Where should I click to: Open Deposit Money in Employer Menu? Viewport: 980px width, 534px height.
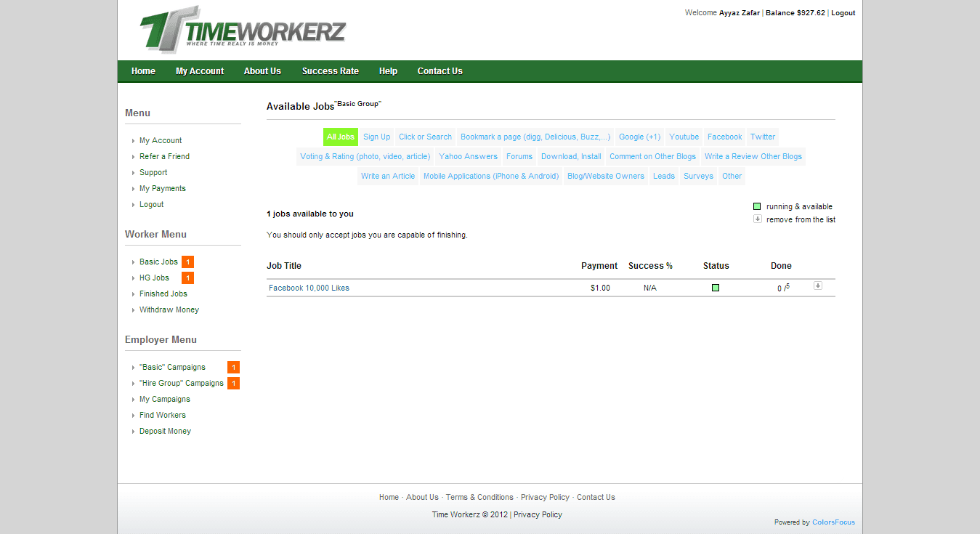click(165, 432)
